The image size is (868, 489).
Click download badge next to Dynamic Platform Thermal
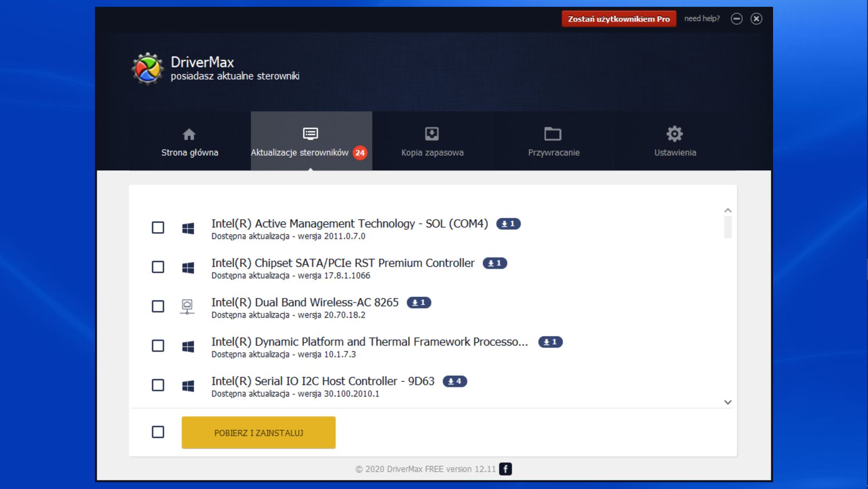[550, 342]
